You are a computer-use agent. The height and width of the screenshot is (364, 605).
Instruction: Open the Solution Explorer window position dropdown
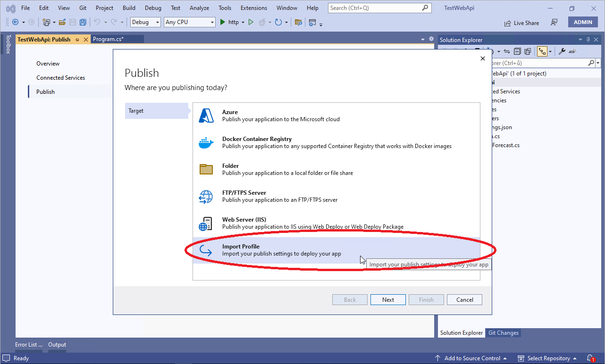[x=580, y=40]
